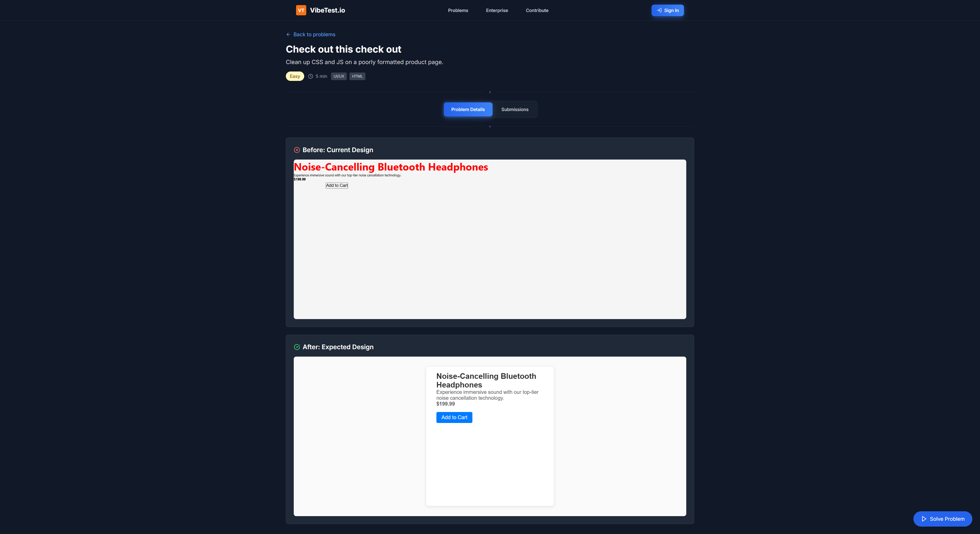Image resolution: width=980 pixels, height=534 pixels.
Task: Go to the Enterprise page
Action: [497, 10]
